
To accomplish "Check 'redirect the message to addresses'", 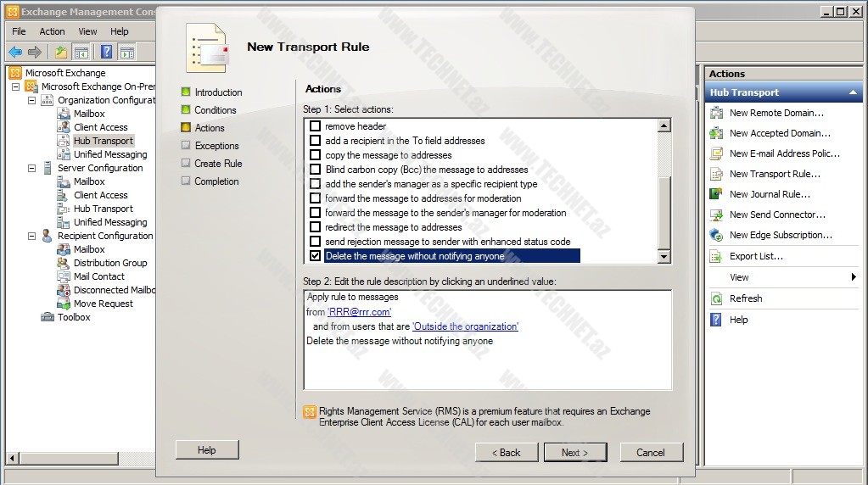I will tap(315, 226).
